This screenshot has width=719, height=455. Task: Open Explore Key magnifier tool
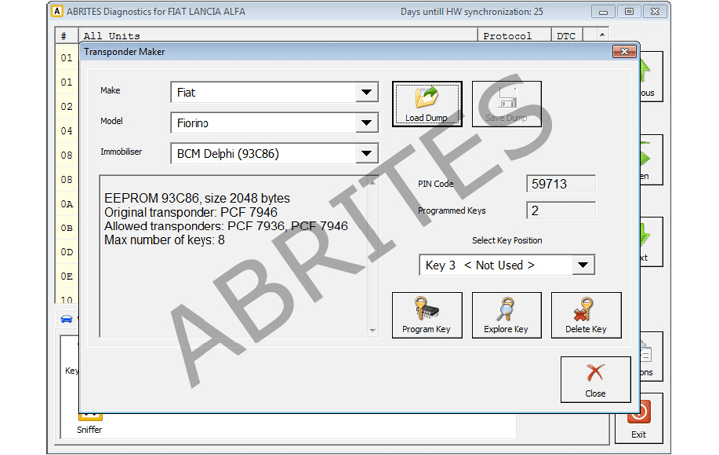[506, 315]
